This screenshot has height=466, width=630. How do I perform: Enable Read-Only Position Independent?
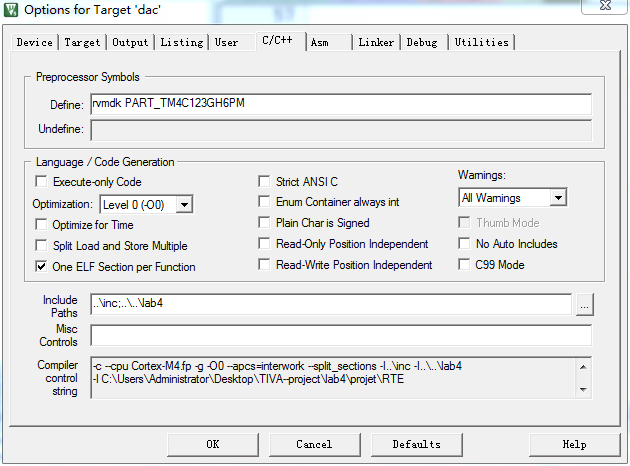coord(264,243)
